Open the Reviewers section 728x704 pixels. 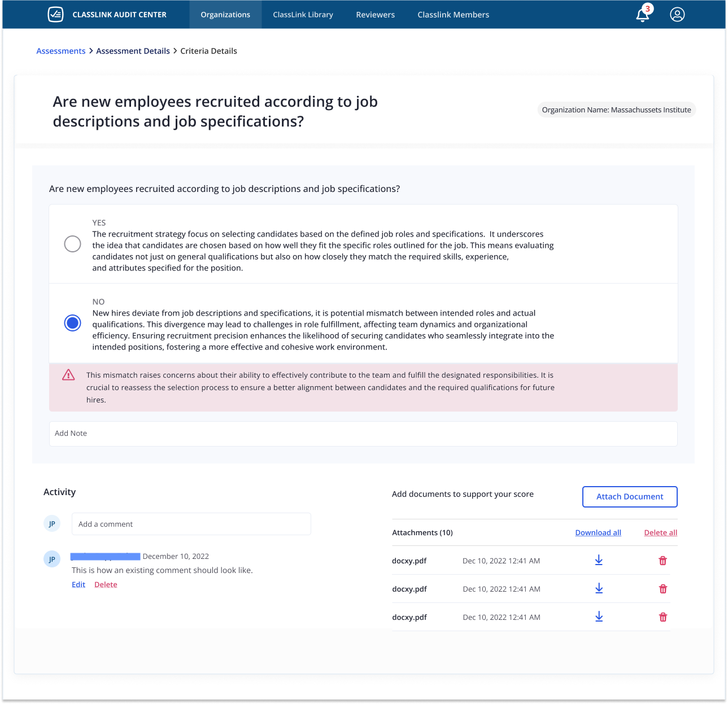click(375, 15)
